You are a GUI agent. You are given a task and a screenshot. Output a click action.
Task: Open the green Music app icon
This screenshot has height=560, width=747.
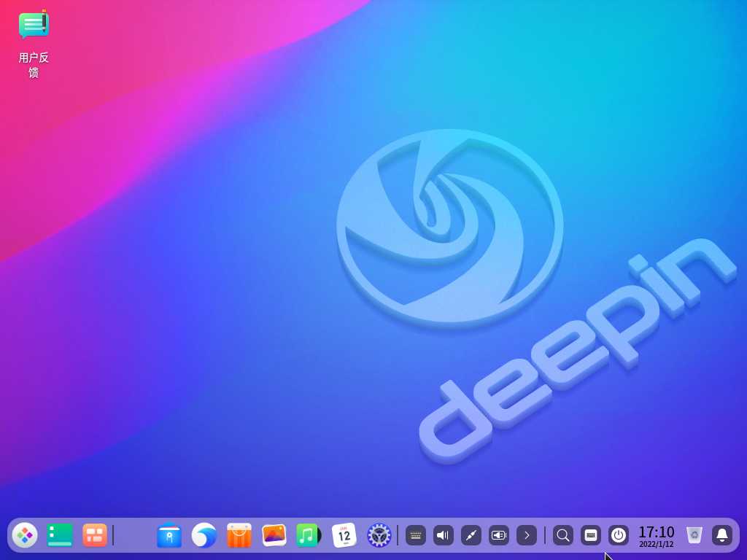(309, 535)
